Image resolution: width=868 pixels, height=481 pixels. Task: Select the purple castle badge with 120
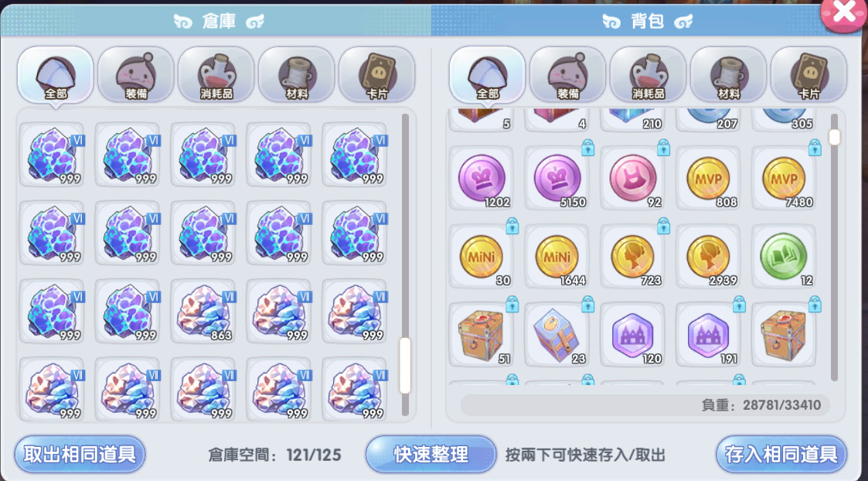tap(632, 335)
